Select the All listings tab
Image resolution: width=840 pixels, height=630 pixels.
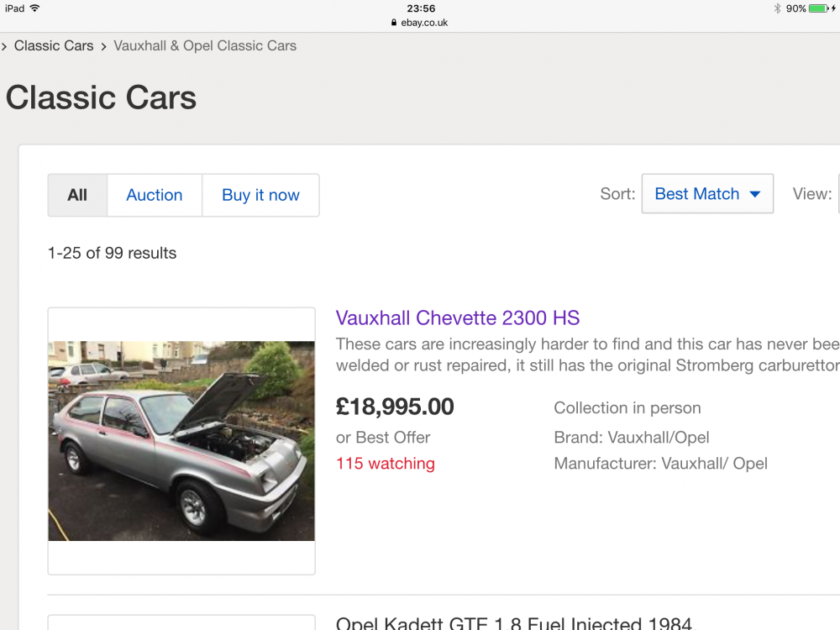pos(77,195)
